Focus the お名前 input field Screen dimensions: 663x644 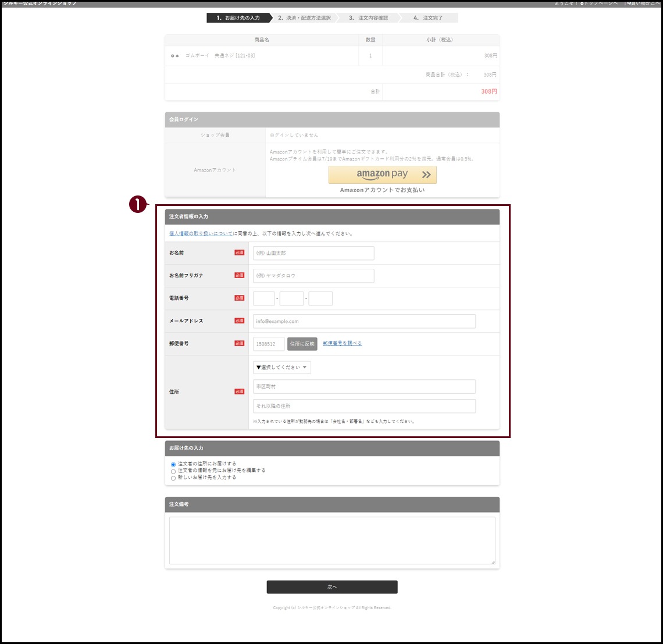tap(313, 253)
